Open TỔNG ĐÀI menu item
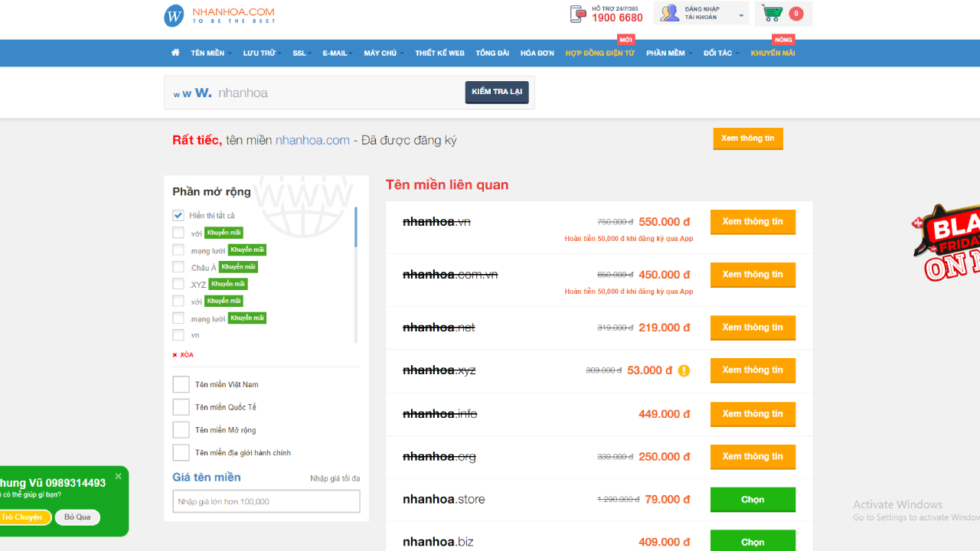980x551 pixels. coord(492,53)
